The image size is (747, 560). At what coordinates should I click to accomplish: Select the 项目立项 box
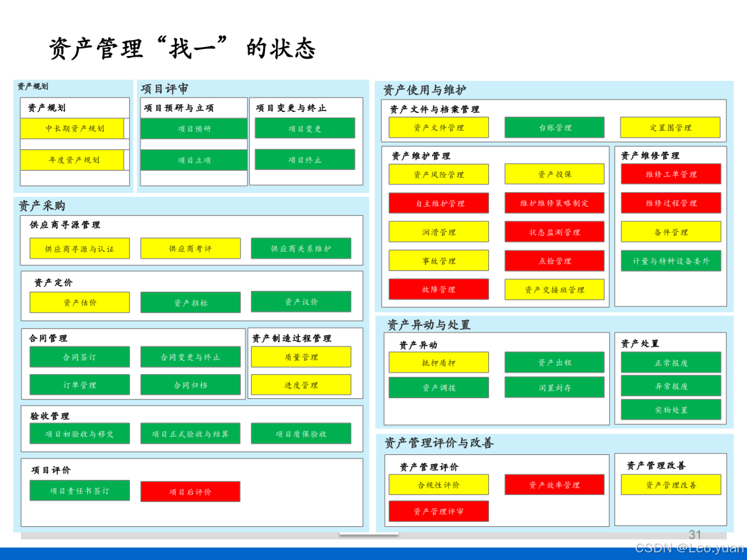194,160
